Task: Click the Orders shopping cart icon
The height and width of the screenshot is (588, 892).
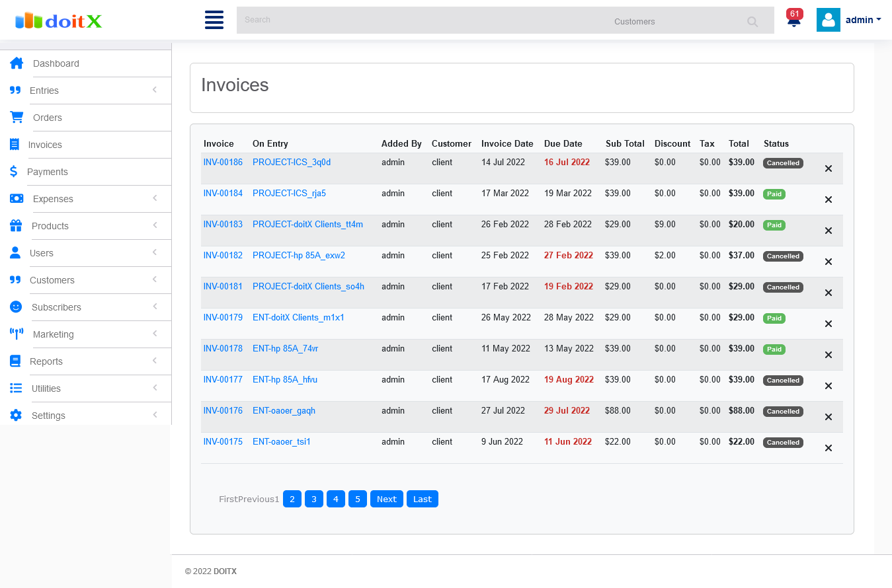Action: (x=17, y=118)
